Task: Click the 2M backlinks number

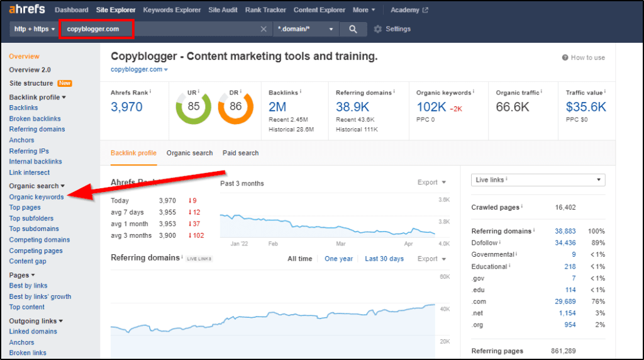Action: (x=277, y=107)
